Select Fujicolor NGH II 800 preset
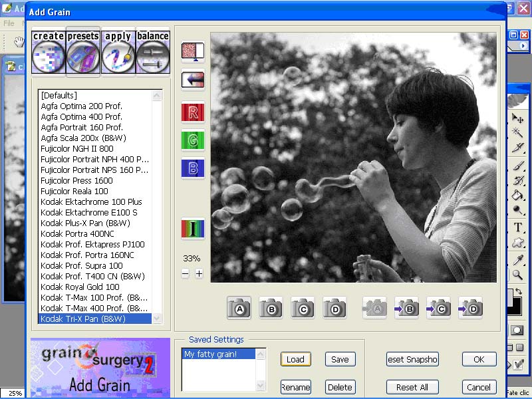 [95, 148]
